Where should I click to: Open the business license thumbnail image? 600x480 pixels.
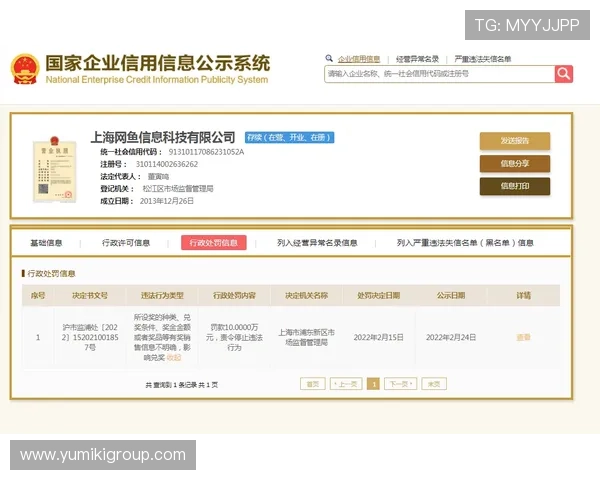[x=55, y=169]
